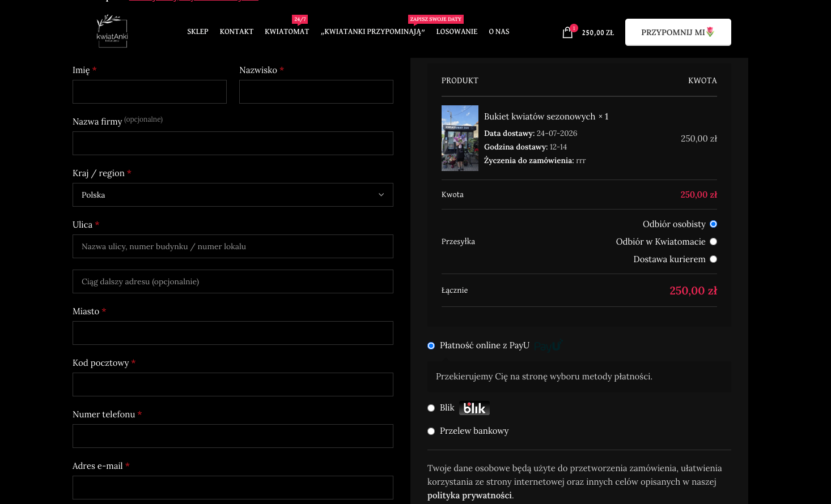The height and width of the screenshot is (504, 831).
Task: Click the Blik logo icon
Action: coord(474,408)
